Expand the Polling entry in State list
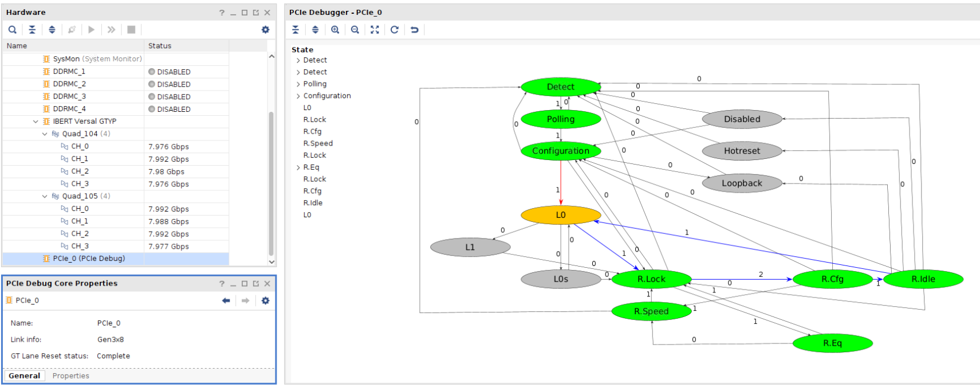980x387 pixels. (298, 84)
